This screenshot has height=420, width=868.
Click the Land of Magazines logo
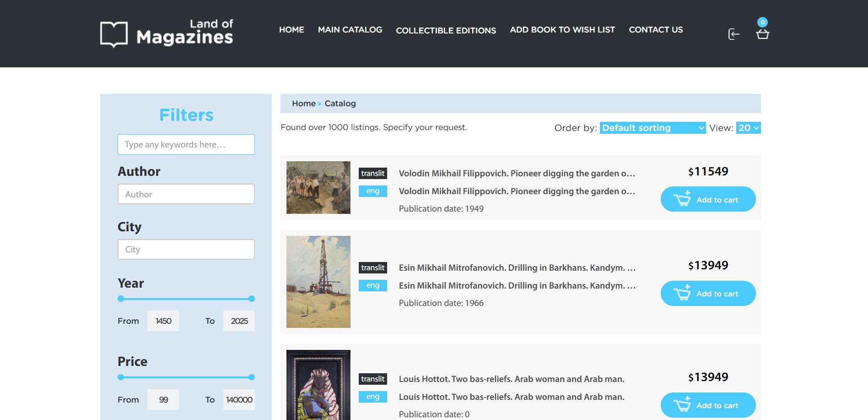pos(167,33)
